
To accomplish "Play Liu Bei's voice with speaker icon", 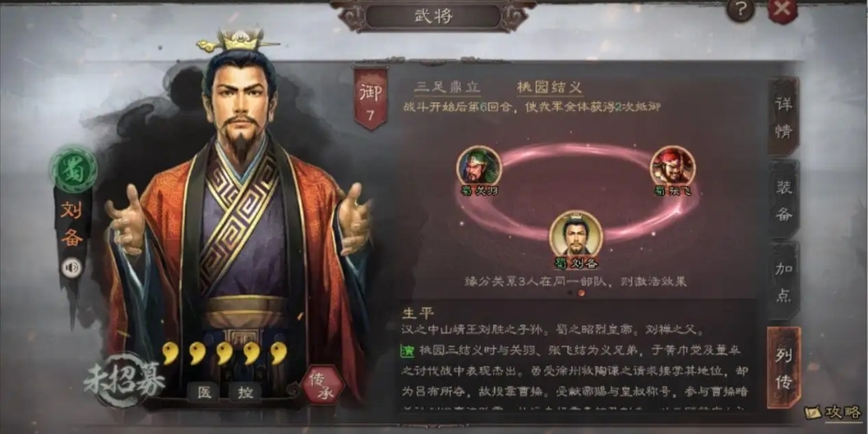I will click(71, 268).
